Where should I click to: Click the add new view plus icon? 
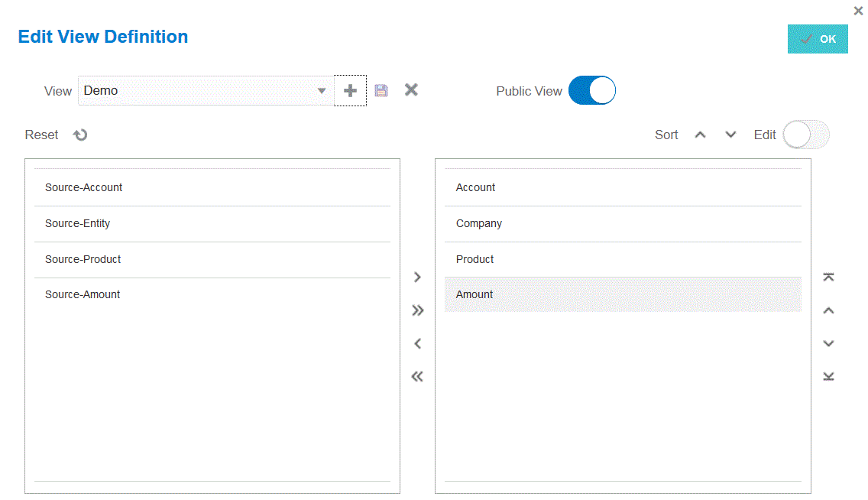[350, 91]
